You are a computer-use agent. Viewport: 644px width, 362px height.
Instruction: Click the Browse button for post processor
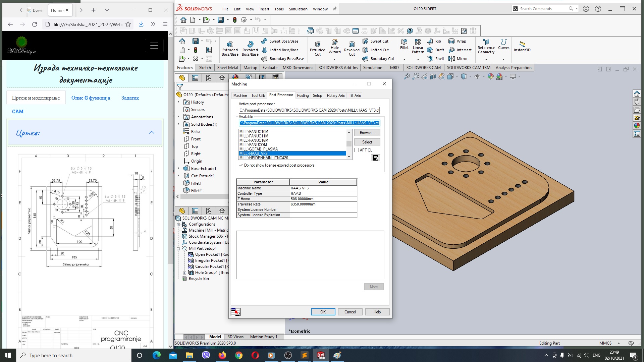pos(367,133)
